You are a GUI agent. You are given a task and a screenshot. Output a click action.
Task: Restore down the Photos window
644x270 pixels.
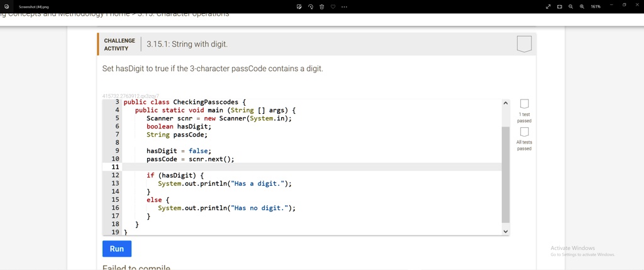pos(625,5)
